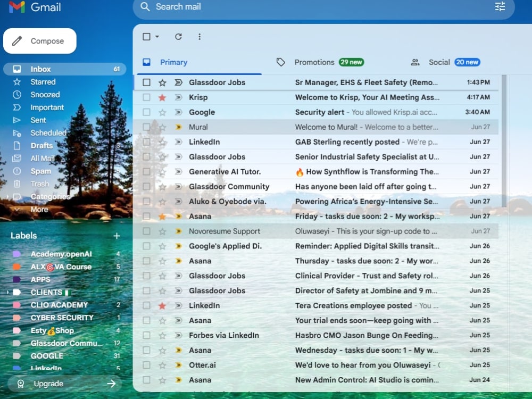Image resolution: width=532 pixels, height=399 pixels.
Task: Open the Inbox folder
Action: [64, 69]
